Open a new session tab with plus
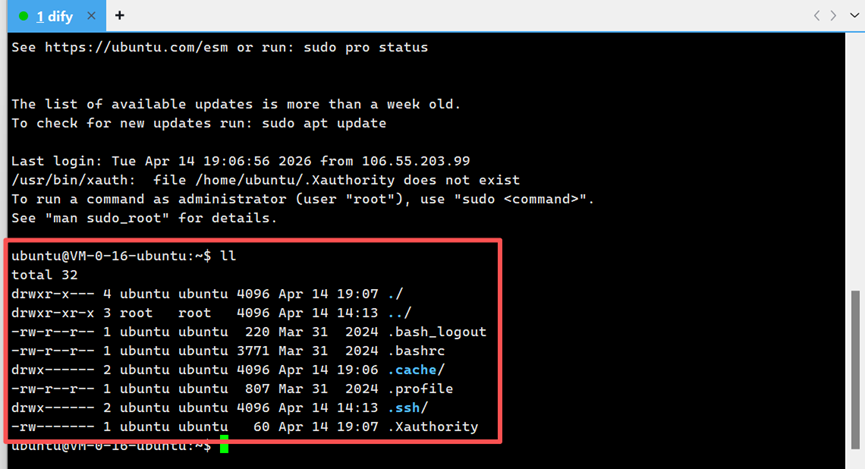Viewport: 865px width, 469px height. [119, 15]
